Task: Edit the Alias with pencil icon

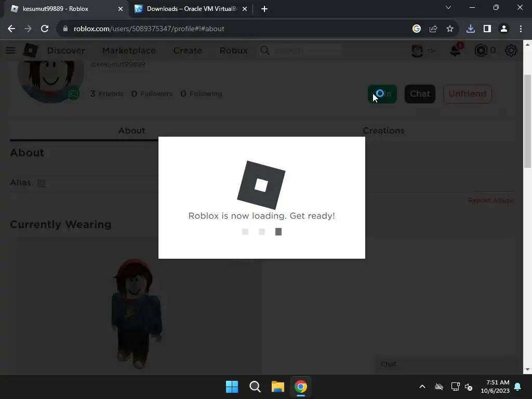Action: click(x=42, y=183)
